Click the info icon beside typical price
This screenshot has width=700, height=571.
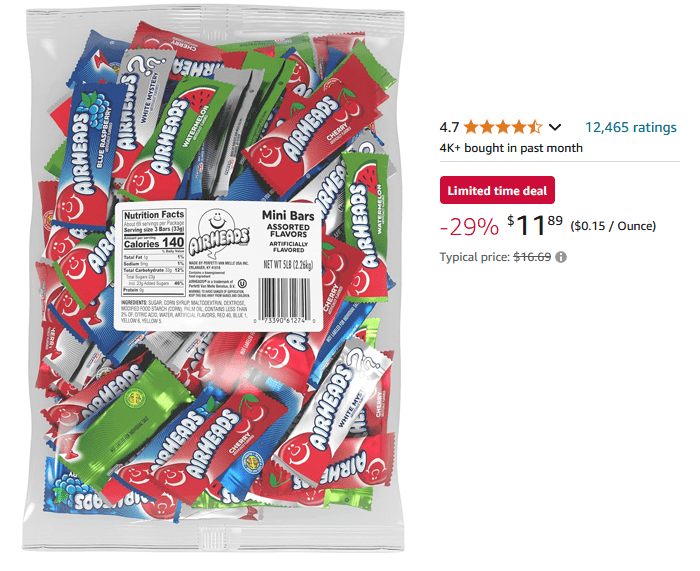point(561,257)
